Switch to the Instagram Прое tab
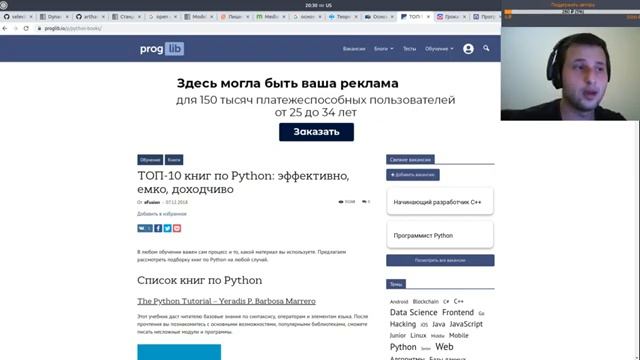Image resolution: width=640 pixels, height=360 pixels. point(451,17)
